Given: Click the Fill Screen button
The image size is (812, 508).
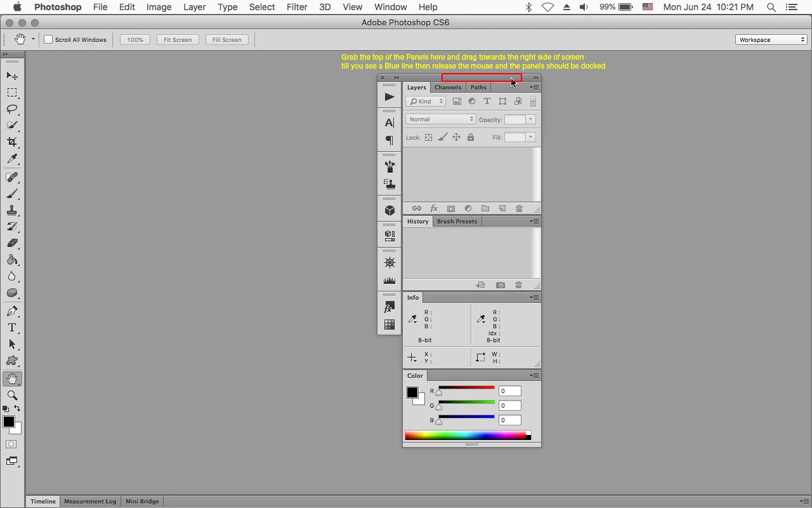Looking at the screenshot, I should [x=226, y=39].
